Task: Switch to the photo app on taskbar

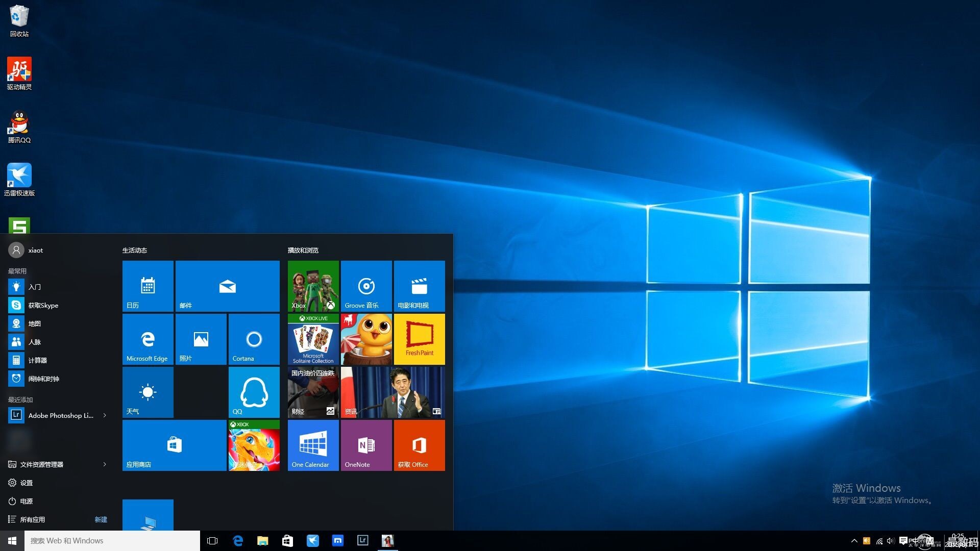Action: point(388,541)
